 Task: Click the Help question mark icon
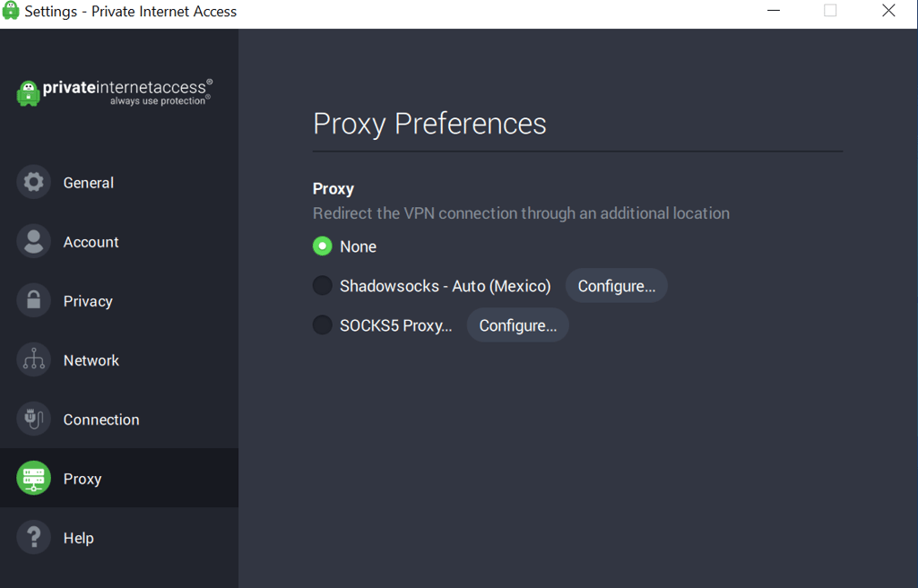tap(33, 537)
